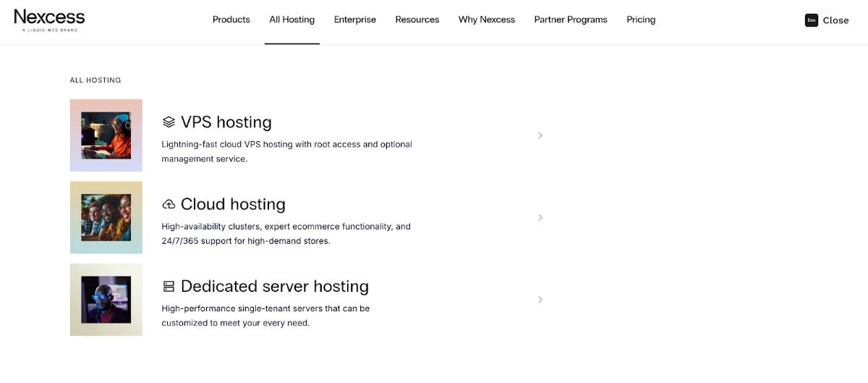The image size is (868, 383).
Task: Click the Cloud hosting thumbnail image
Action: pyautogui.click(x=106, y=217)
